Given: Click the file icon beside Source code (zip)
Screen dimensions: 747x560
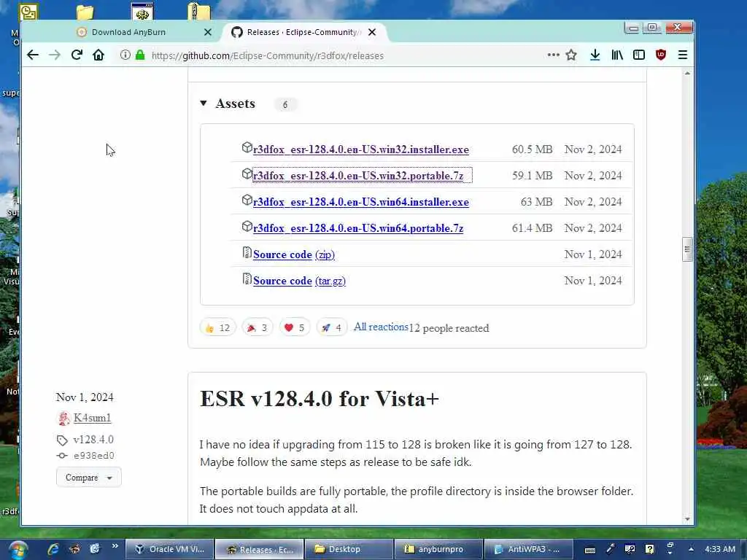Looking at the screenshot, I should 247,252.
